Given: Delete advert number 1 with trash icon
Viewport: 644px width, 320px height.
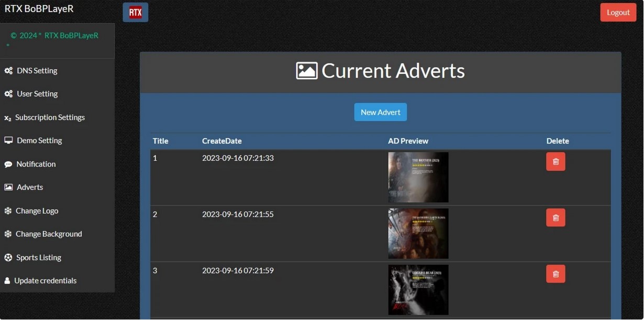Looking at the screenshot, I should [556, 162].
